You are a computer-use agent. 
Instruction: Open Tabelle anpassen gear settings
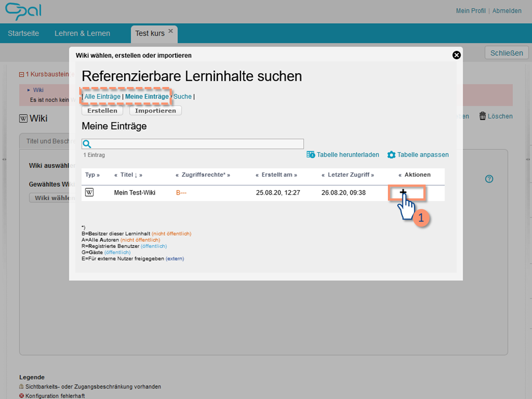[x=391, y=155]
